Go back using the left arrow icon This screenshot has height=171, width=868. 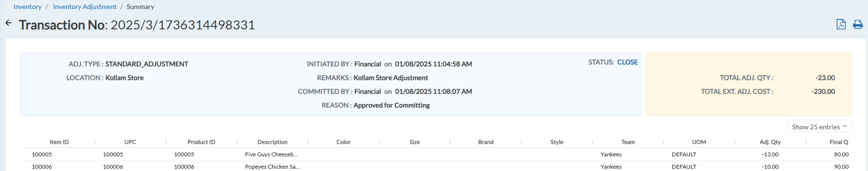pyautogui.click(x=9, y=23)
